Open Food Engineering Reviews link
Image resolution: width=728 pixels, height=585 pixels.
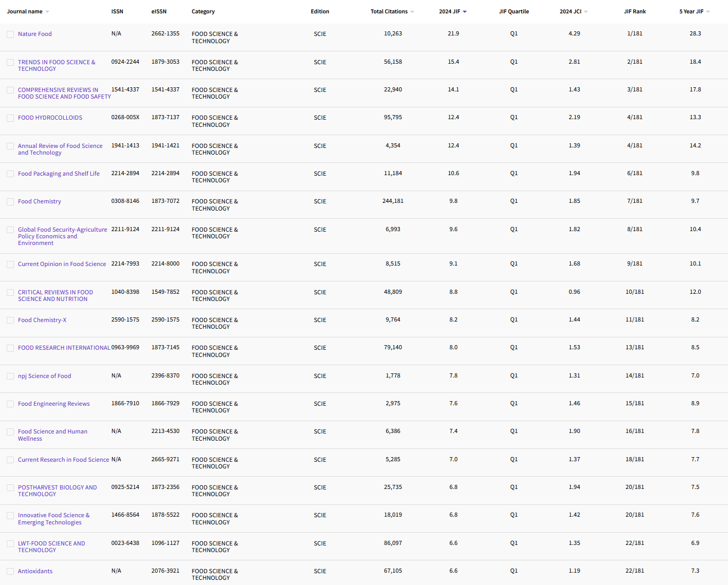(53, 404)
